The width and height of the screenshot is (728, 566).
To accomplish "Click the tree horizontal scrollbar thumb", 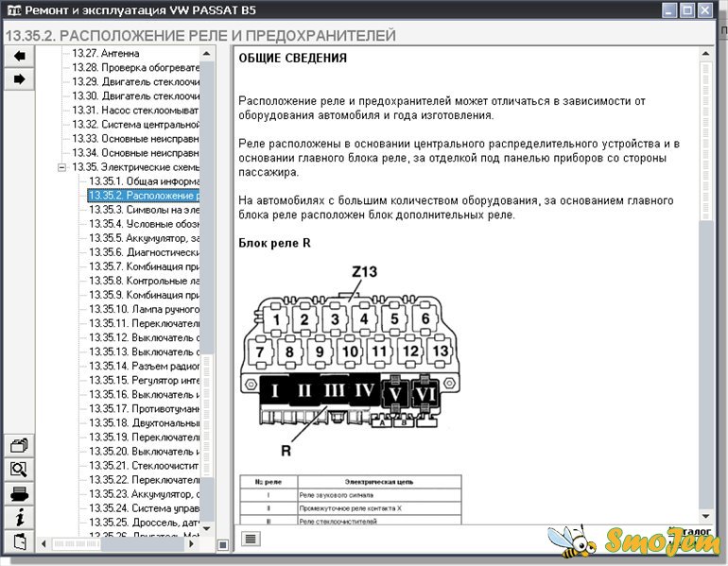I will pos(77,543).
